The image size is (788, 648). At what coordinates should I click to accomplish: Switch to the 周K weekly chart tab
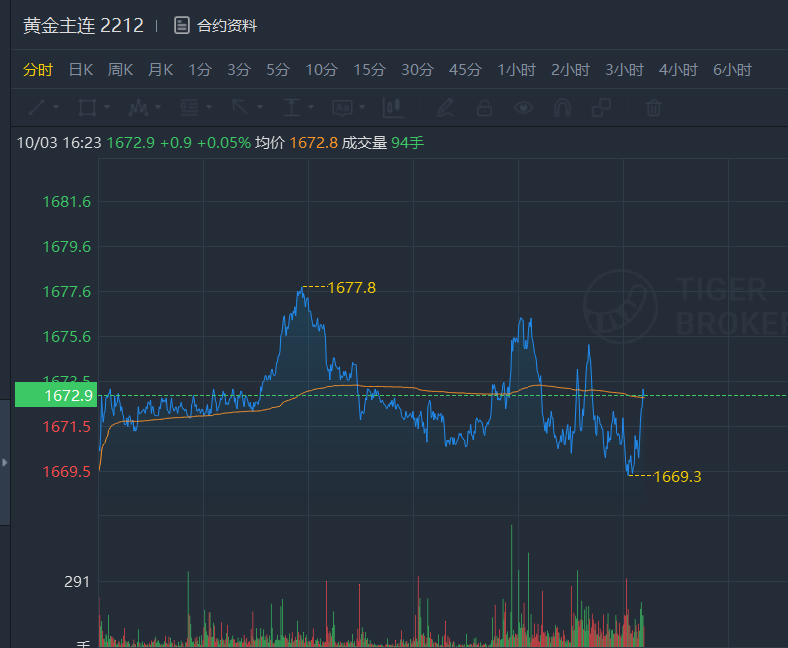[121, 69]
